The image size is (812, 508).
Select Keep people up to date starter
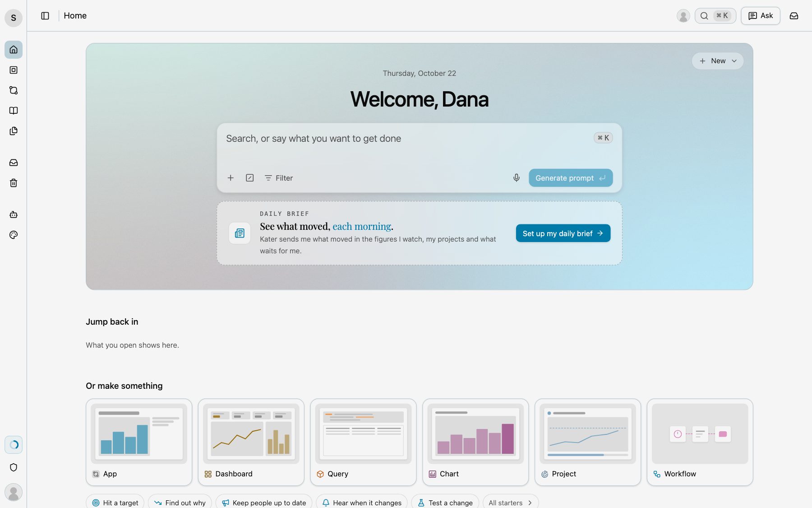click(264, 503)
